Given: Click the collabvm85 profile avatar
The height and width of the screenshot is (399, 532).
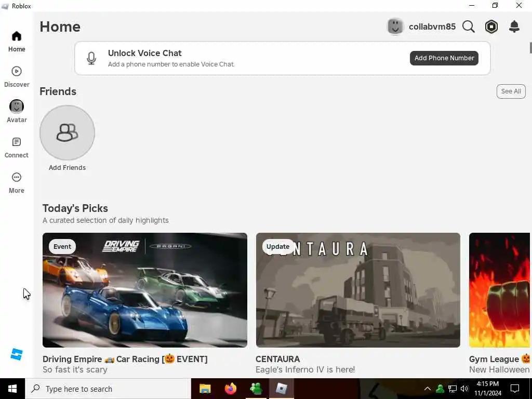Looking at the screenshot, I should 395,26.
